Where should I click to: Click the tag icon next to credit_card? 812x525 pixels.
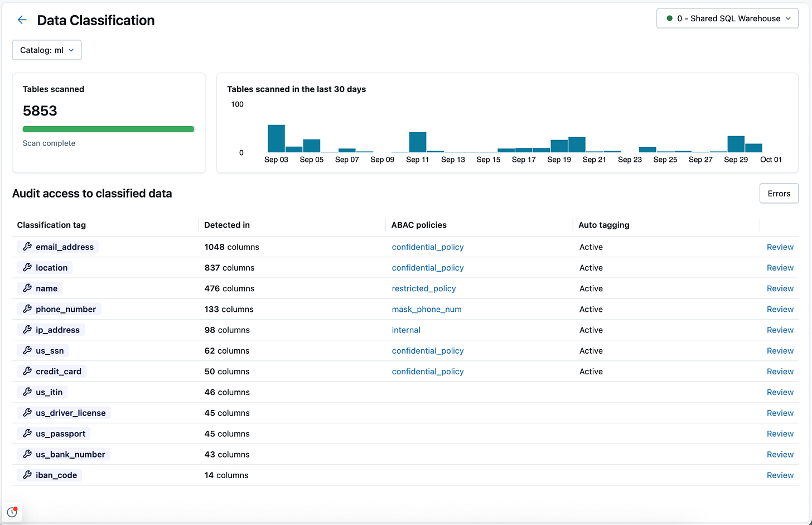(26, 371)
